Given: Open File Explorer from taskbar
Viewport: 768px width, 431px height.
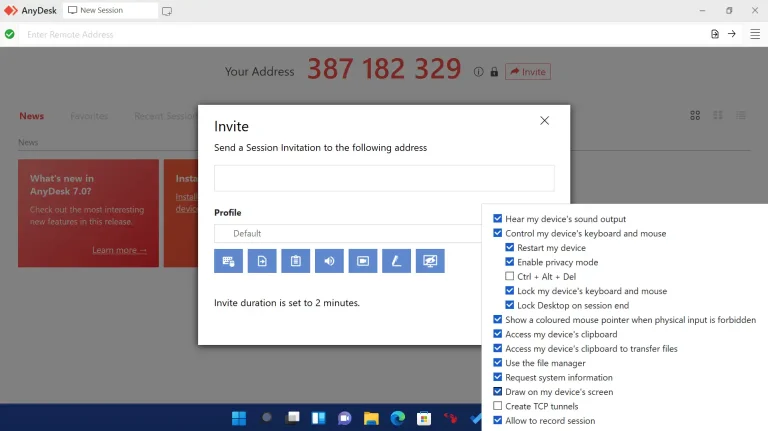Looking at the screenshot, I should click(371, 418).
